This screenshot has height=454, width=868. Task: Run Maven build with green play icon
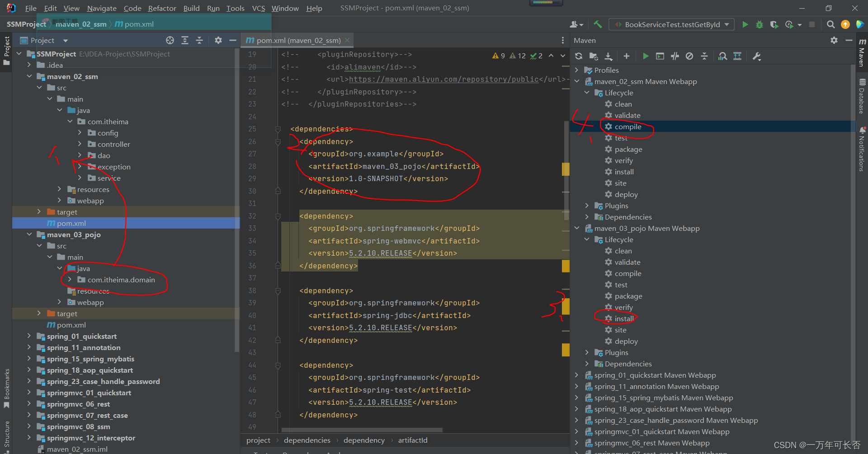tap(646, 56)
